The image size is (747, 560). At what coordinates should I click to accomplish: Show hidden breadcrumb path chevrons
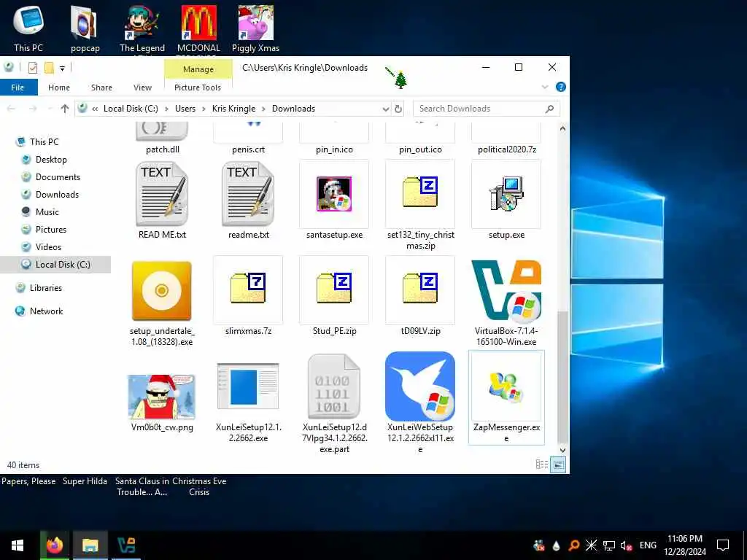click(95, 109)
